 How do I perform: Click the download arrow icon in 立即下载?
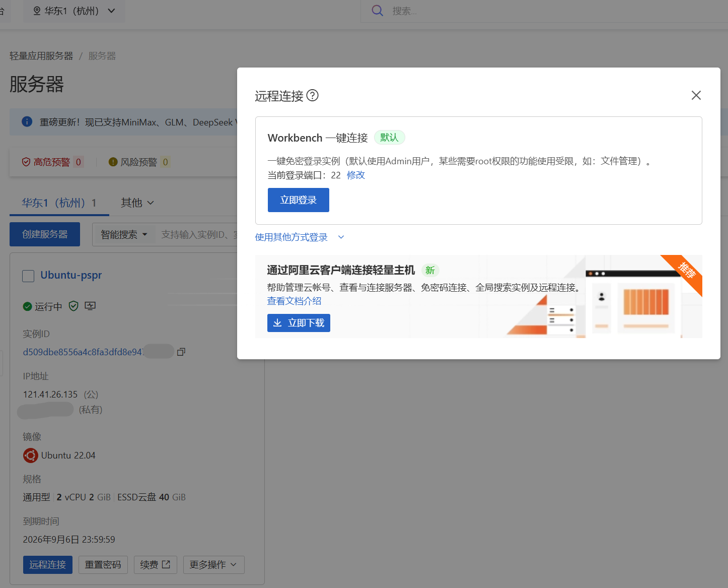click(x=277, y=322)
